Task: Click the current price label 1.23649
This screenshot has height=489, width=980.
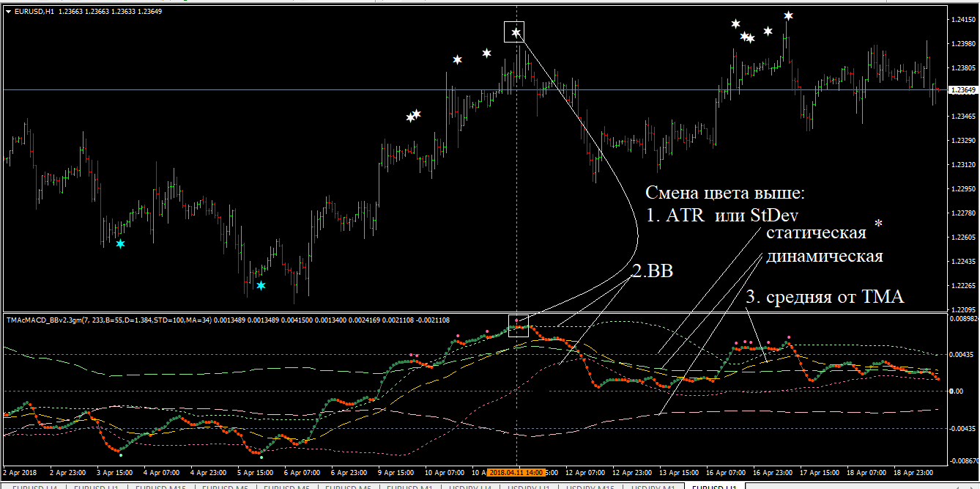Action: [964, 90]
